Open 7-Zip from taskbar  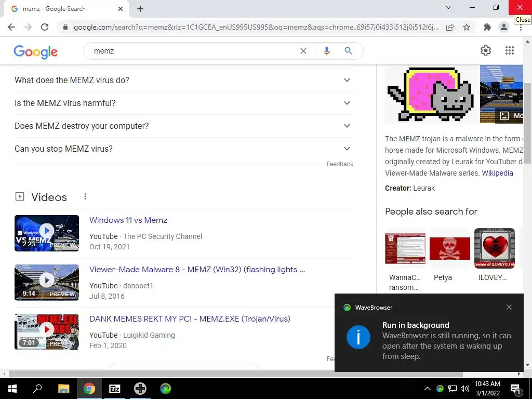[115, 389]
